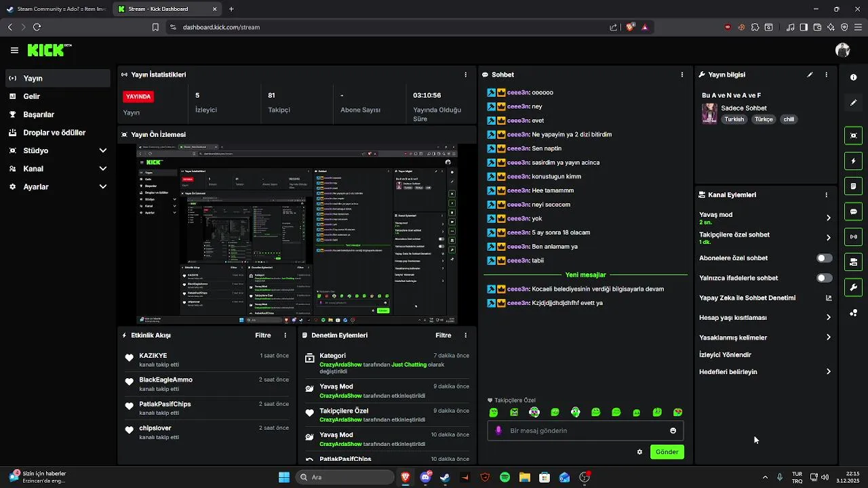The height and width of the screenshot is (488, 868).
Task: Send message with Gönder button
Action: pyautogui.click(x=667, y=452)
